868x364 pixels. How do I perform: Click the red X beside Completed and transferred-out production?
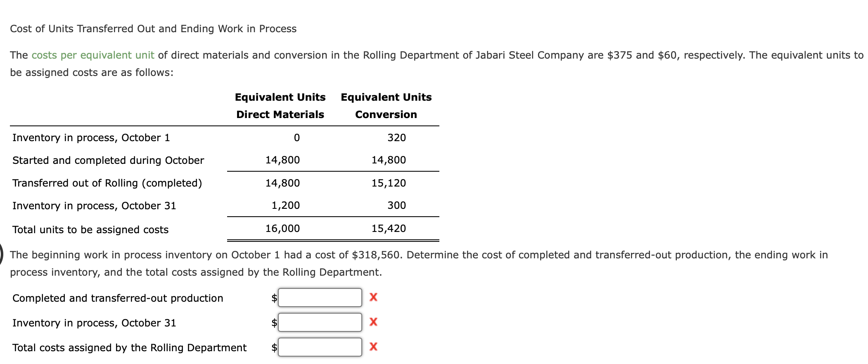pos(373,298)
